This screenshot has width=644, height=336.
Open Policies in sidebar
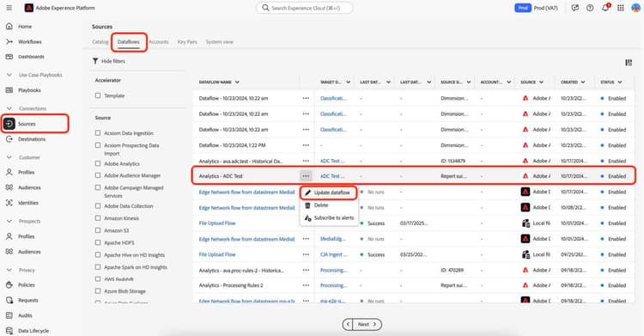pos(27,285)
